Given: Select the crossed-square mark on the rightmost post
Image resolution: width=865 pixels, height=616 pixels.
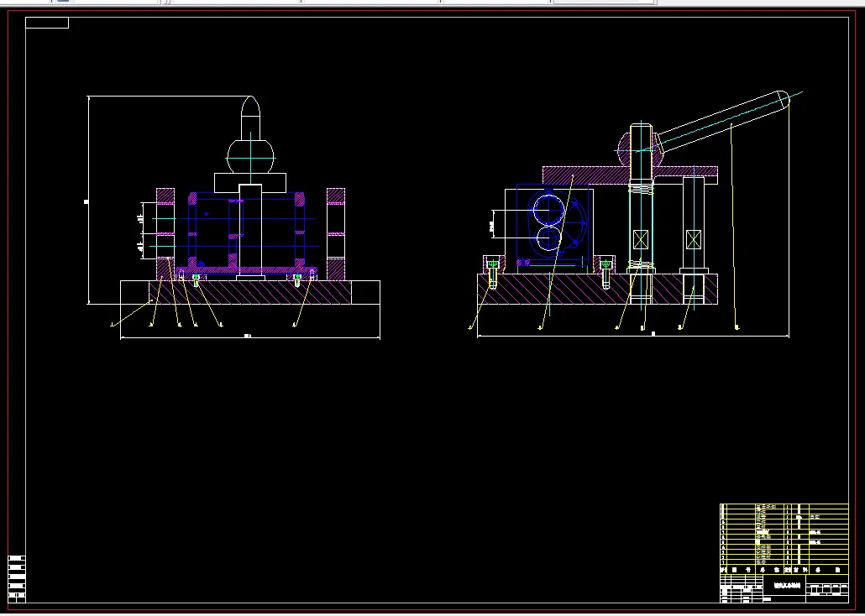Looking at the screenshot, I should point(694,239).
